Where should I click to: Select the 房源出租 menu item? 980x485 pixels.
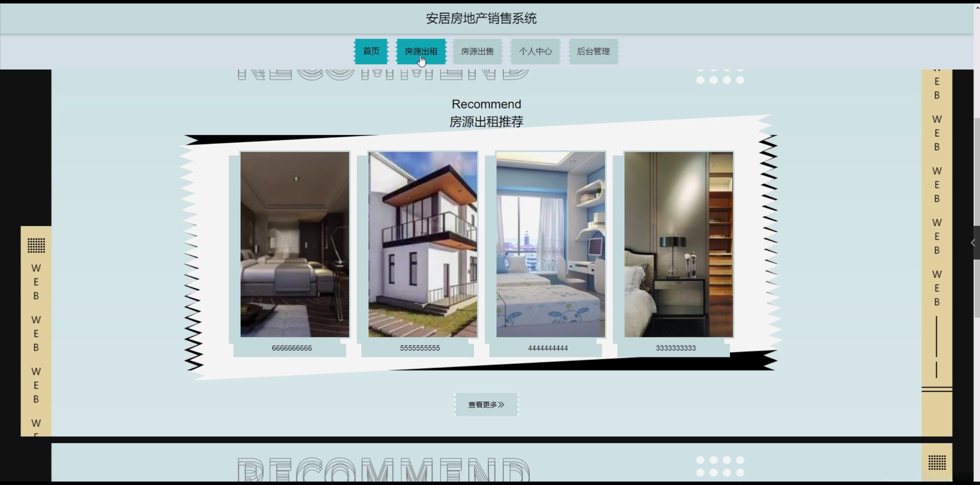(x=421, y=51)
